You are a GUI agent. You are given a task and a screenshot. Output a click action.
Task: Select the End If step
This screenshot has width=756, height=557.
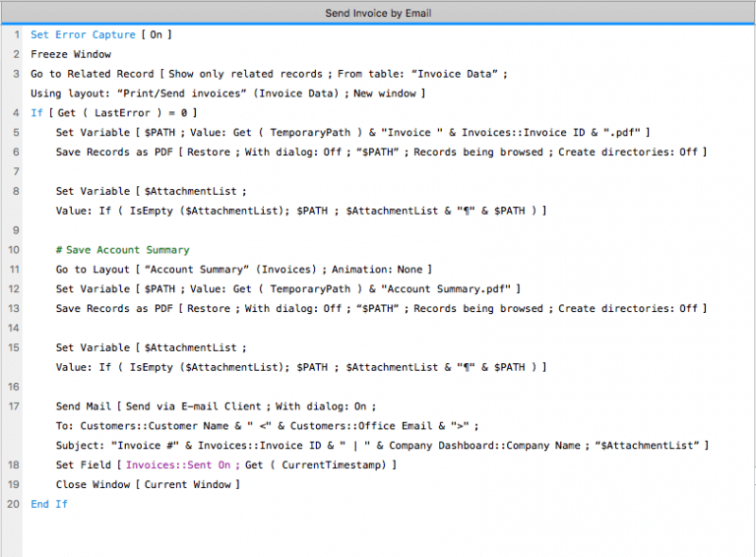pos(49,505)
